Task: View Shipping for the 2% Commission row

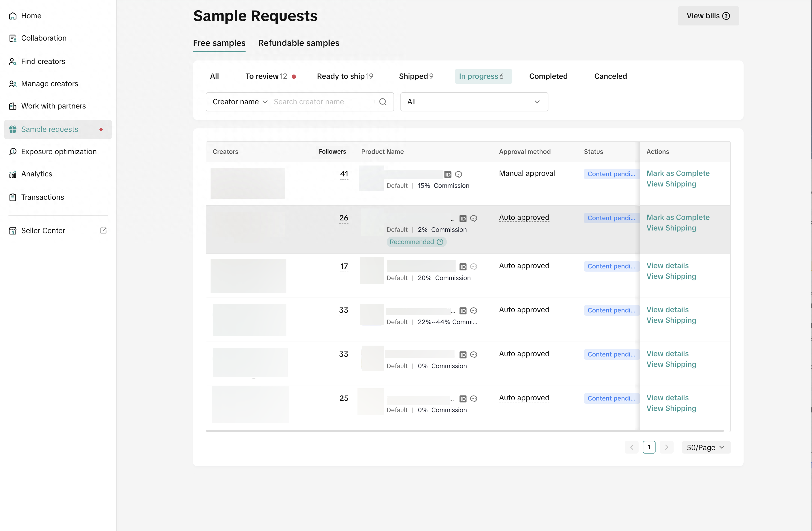Action: 671,228
